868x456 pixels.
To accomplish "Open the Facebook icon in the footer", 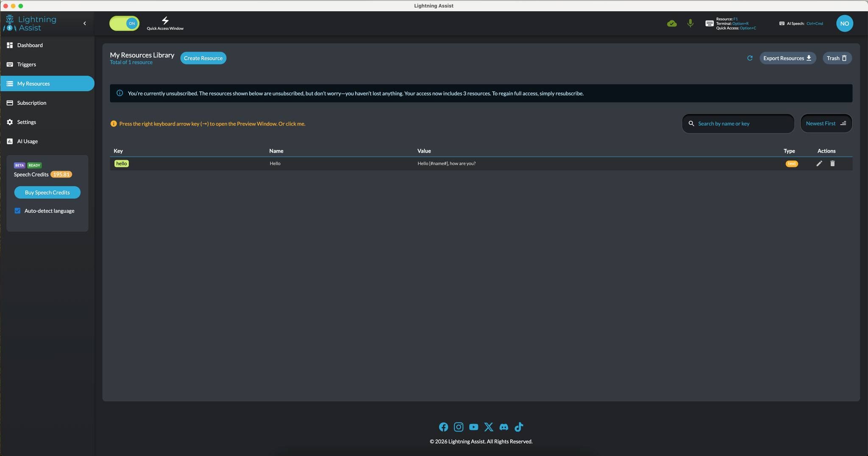I will (x=443, y=427).
